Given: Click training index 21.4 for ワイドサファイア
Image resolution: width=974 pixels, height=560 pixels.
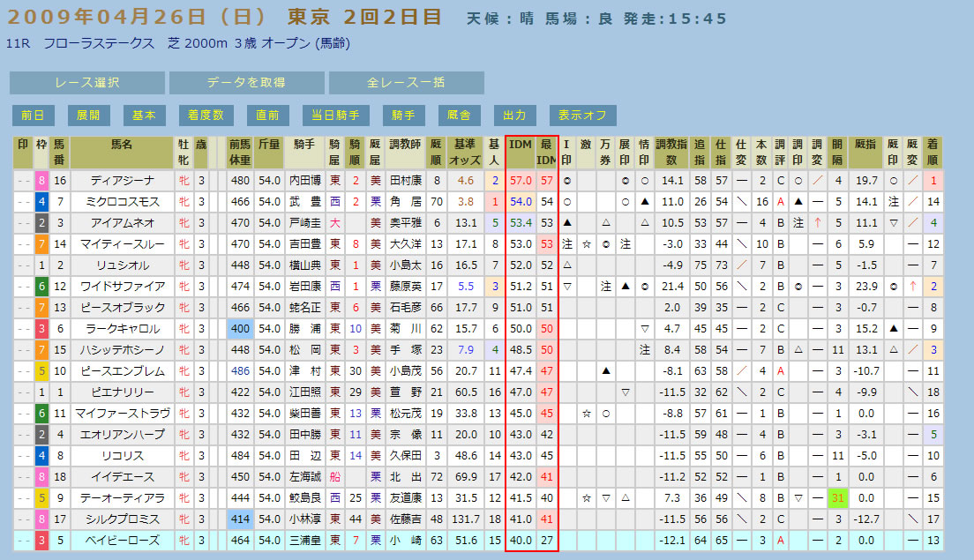Looking at the screenshot, I should pyautogui.click(x=671, y=287).
